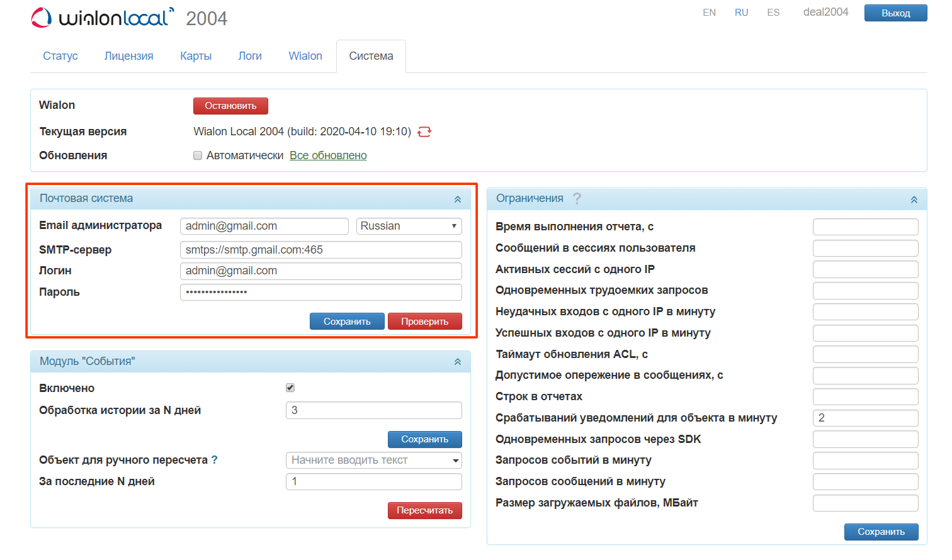952x560 pixels.
Task: Open help icon next to Ограничения header
Action: (x=577, y=198)
